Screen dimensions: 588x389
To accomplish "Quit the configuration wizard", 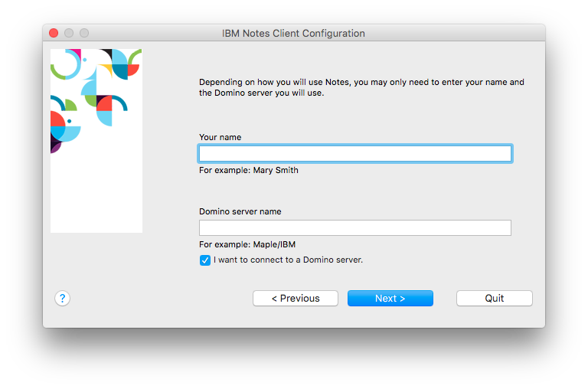I will (x=495, y=298).
